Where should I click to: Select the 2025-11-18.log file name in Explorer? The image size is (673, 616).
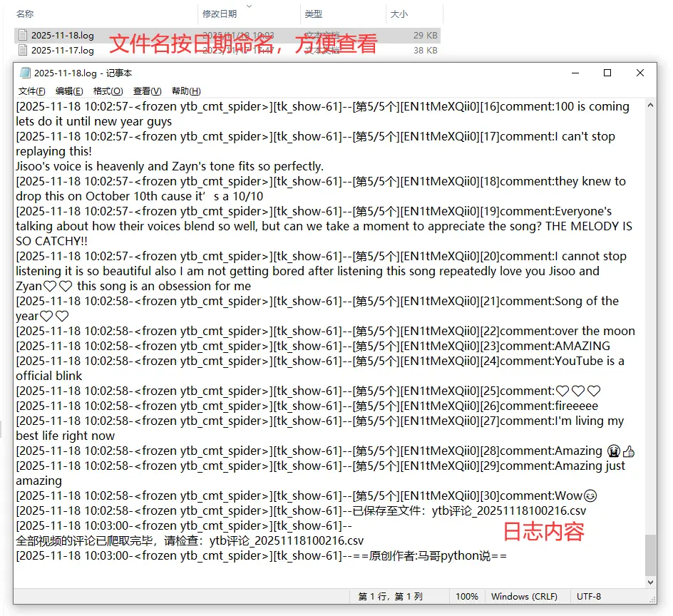[x=63, y=35]
